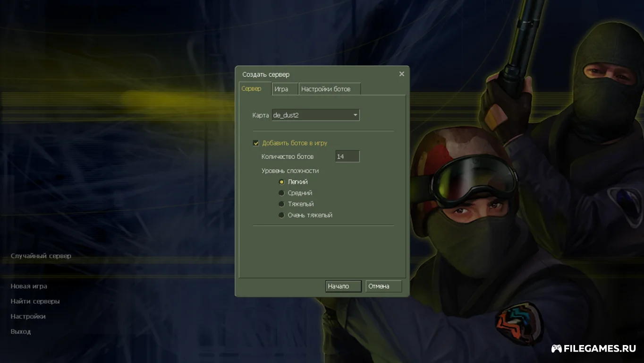Select the Средний difficulty radio button

(x=281, y=193)
